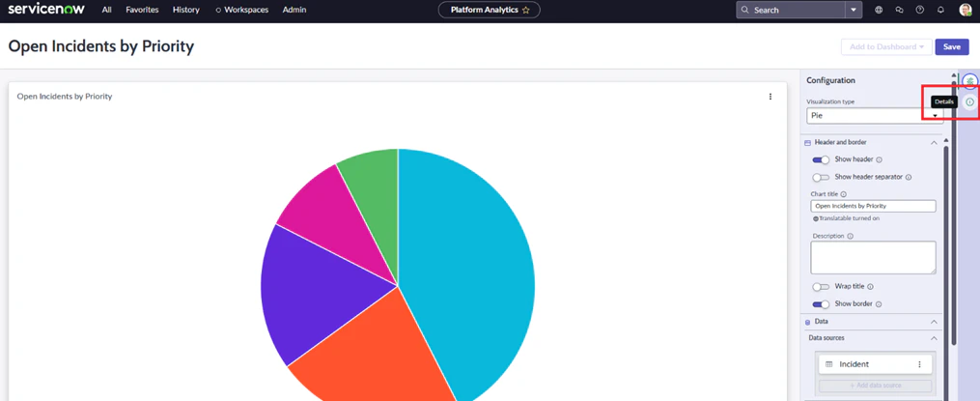Open the Configuration panel icon in sidebar

[969, 81]
